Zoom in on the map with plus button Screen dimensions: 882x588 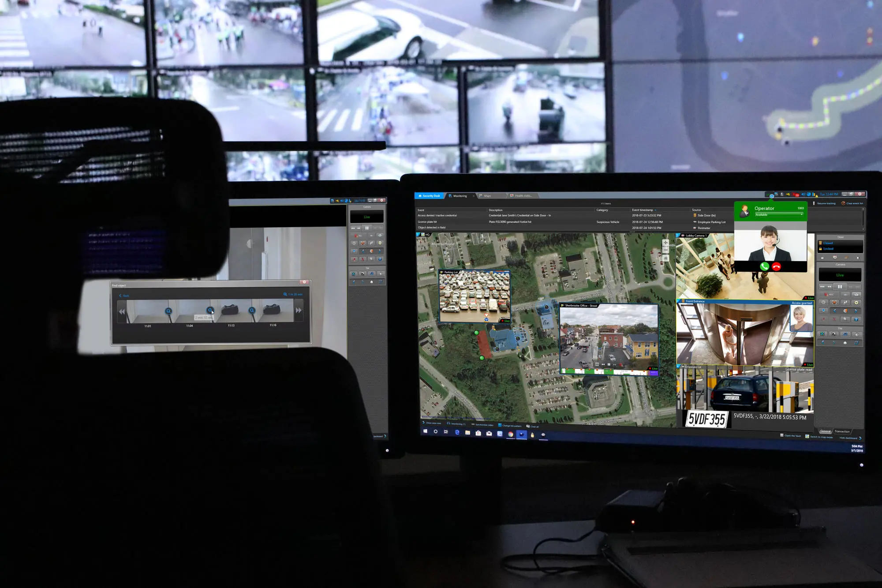click(x=665, y=243)
